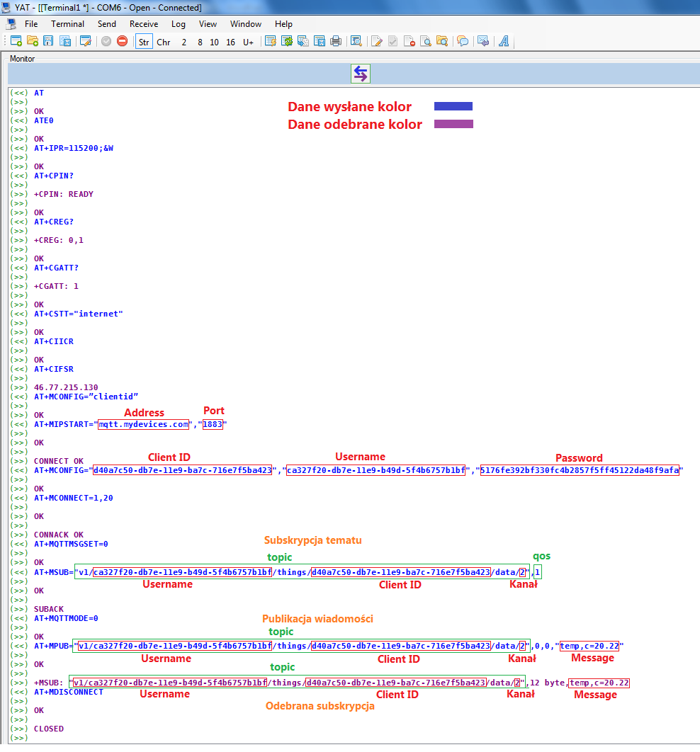Click the Save monitor to file icon

(x=320, y=41)
